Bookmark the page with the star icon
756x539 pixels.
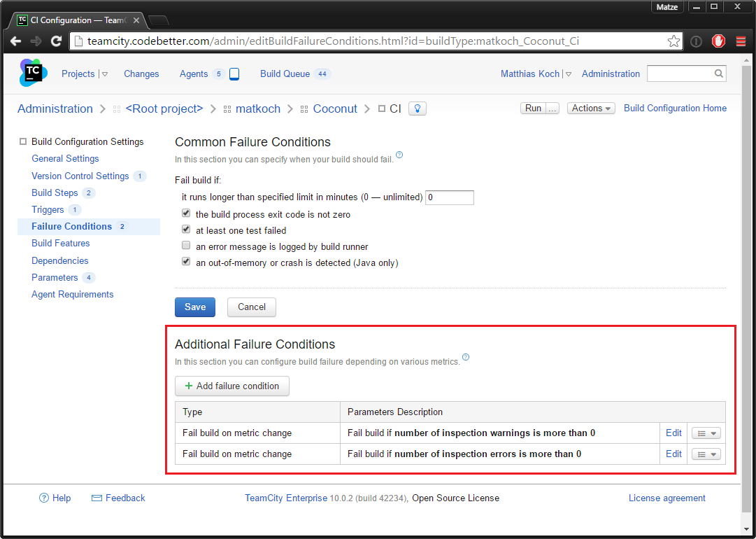click(673, 41)
